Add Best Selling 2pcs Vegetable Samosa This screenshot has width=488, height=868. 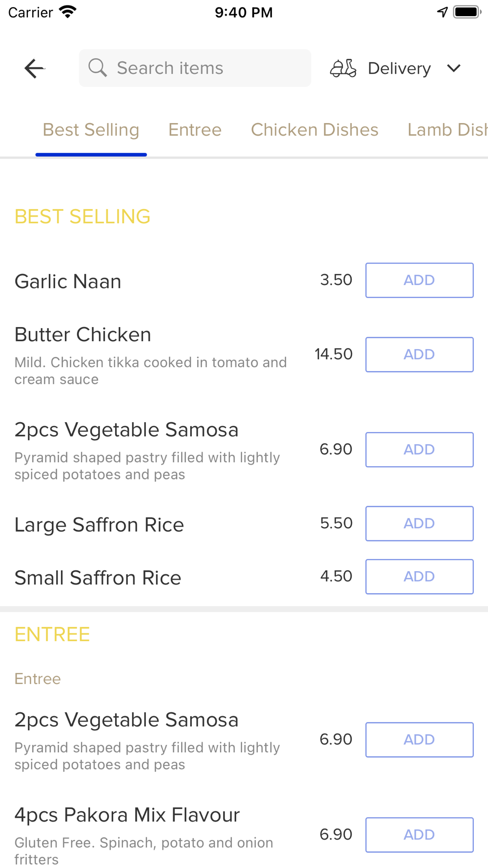[420, 450]
